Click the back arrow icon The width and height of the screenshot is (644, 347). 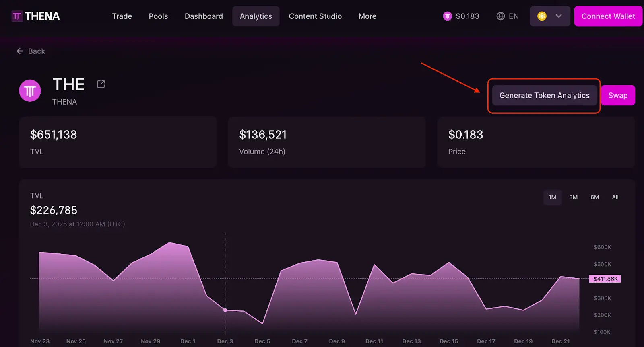[20, 51]
